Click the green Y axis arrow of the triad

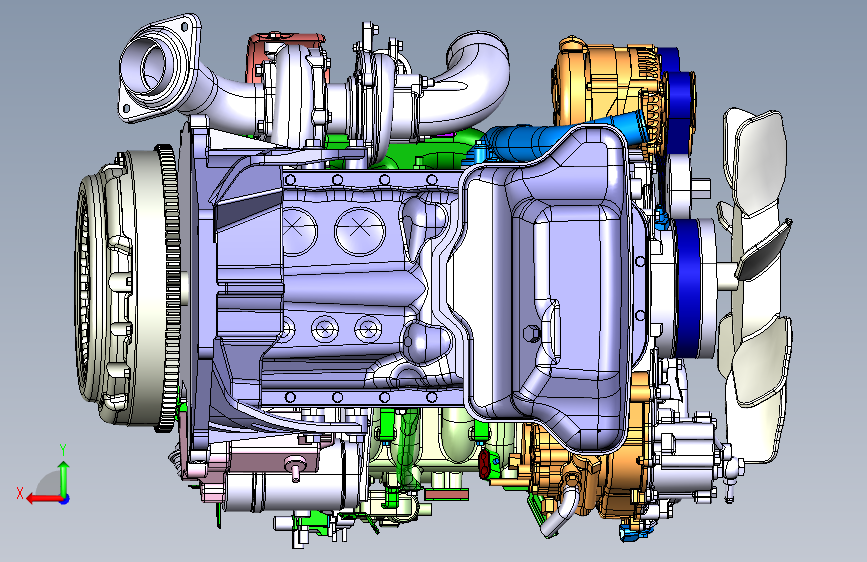click(64, 478)
